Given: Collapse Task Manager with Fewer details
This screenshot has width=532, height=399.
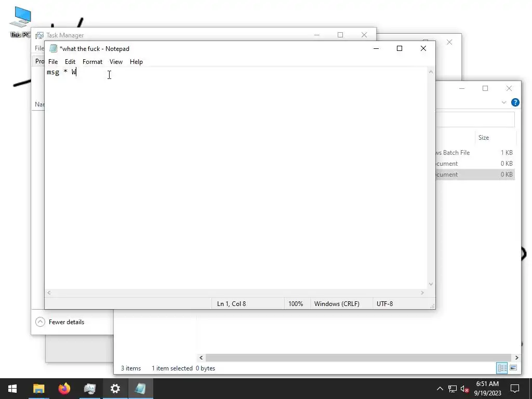Looking at the screenshot, I should 60,322.
